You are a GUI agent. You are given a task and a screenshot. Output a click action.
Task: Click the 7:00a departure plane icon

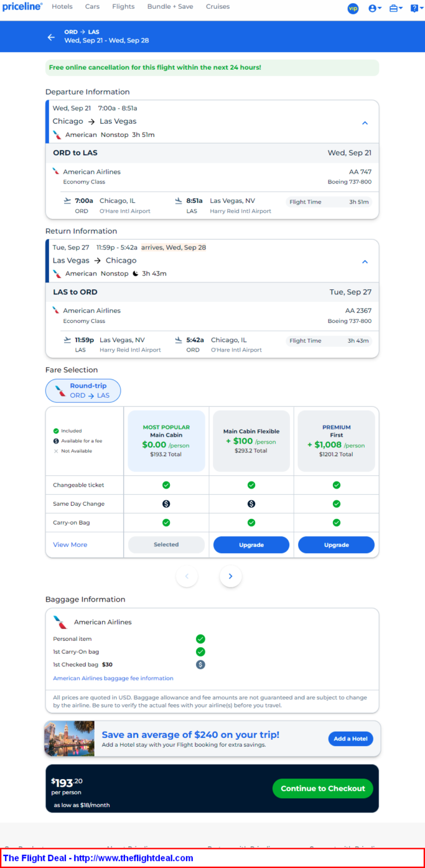[x=68, y=201]
